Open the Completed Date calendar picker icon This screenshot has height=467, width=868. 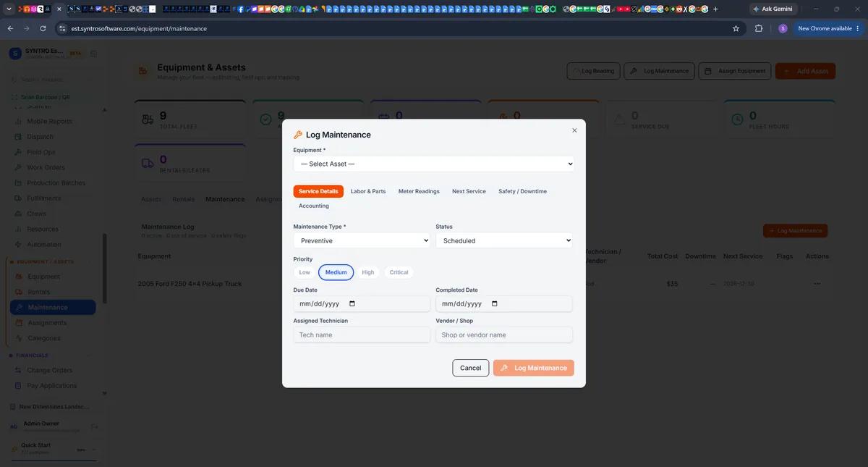coord(495,304)
